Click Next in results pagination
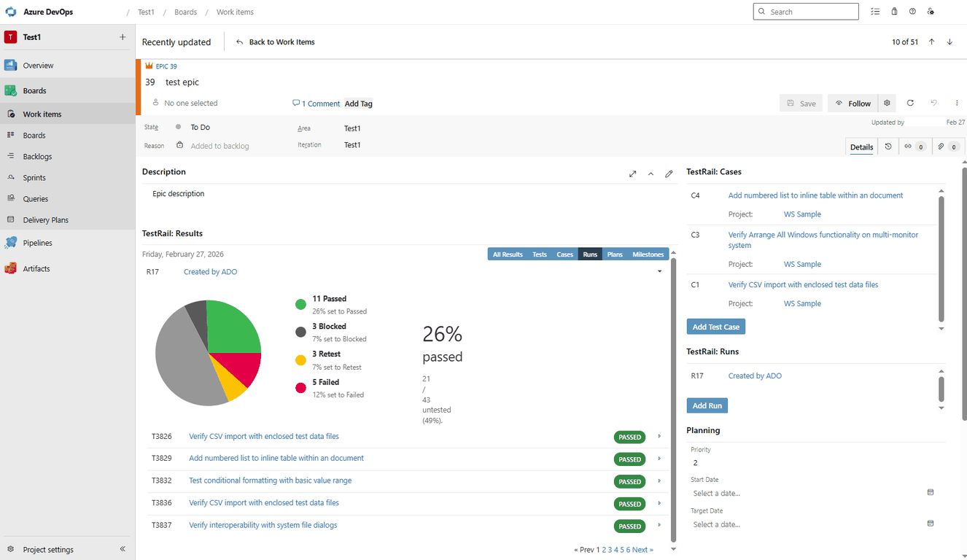 (642, 550)
